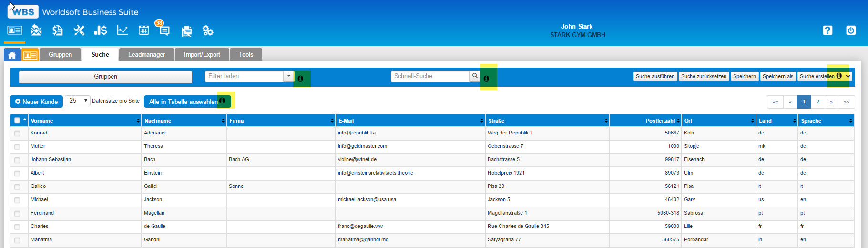Open messages icon with 38 badge

(x=164, y=31)
